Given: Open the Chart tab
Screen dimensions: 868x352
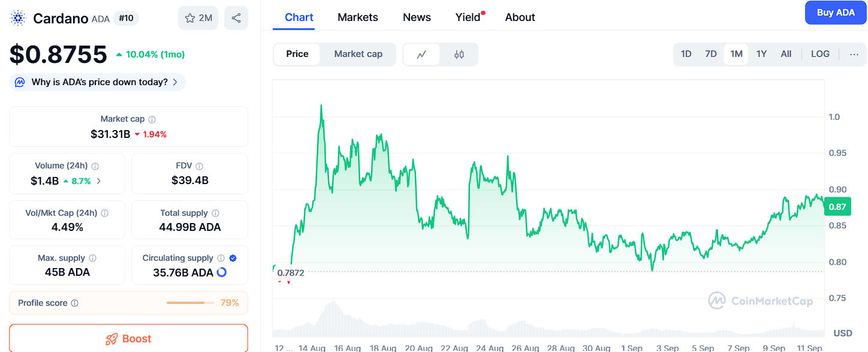Looking at the screenshot, I should click(299, 17).
